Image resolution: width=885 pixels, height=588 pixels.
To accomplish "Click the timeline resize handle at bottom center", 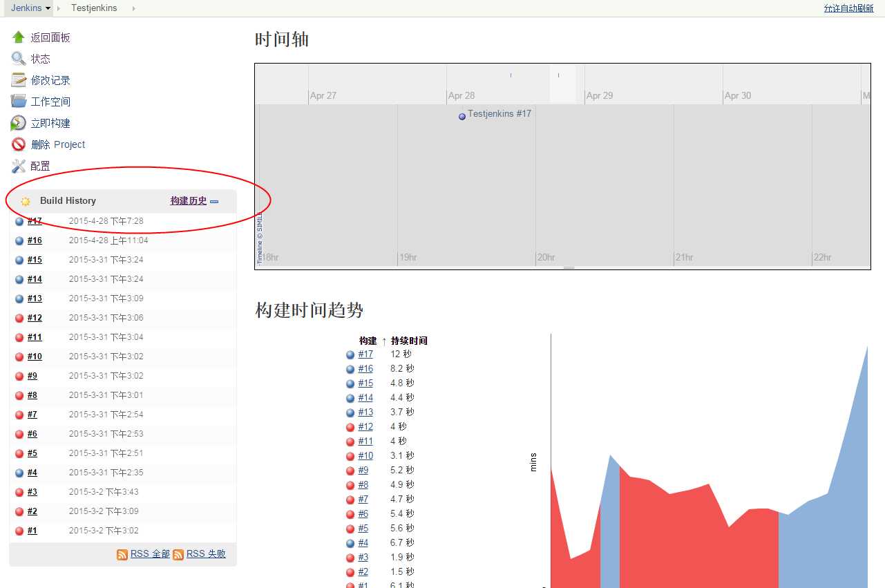I will pyautogui.click(x=569, y=267).
